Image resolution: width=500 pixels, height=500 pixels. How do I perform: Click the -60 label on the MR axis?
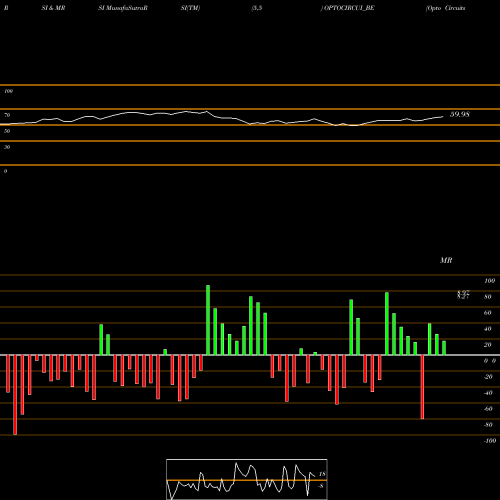[x=488, y=409]
